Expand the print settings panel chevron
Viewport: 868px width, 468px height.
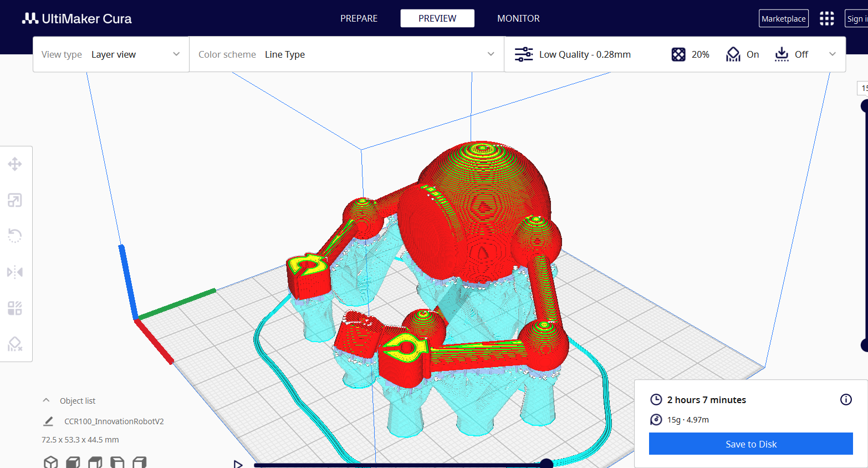[x=832, y=54]
